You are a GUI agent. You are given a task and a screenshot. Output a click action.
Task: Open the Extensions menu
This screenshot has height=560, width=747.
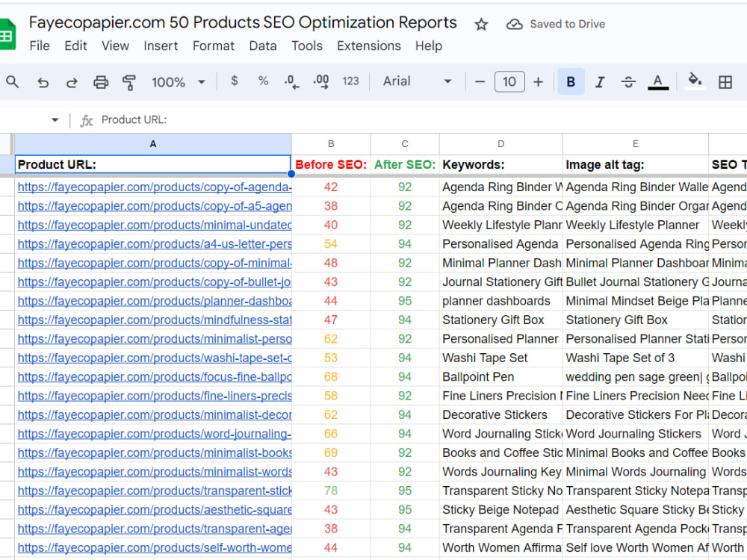pos(369,46)
